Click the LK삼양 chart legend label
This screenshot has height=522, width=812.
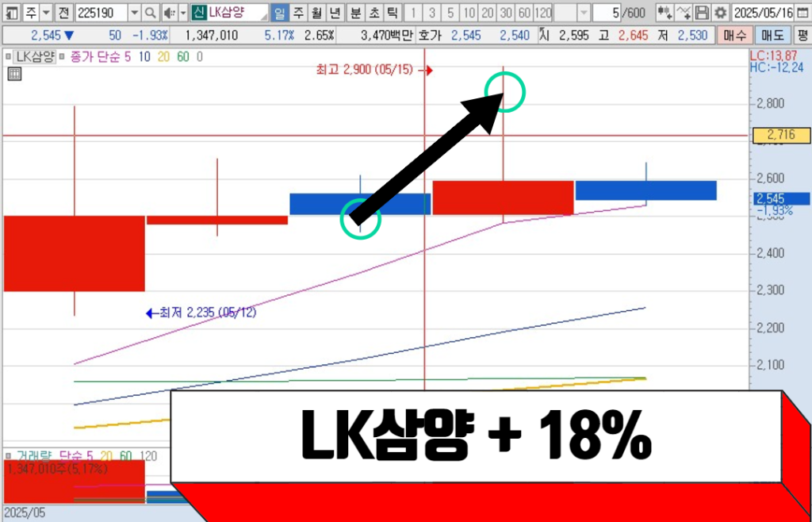pos(33,57)
